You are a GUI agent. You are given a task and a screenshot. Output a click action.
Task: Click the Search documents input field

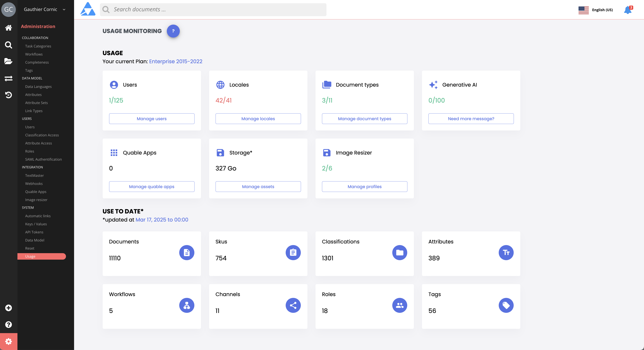(213, 10)
